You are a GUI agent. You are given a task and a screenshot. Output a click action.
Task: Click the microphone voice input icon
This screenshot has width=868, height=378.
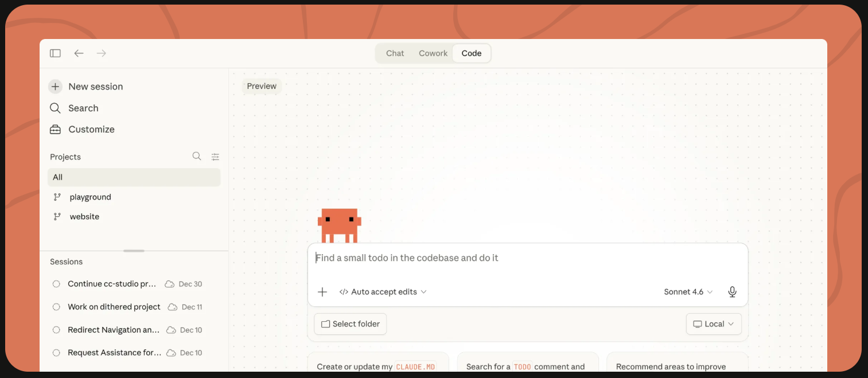click(732, 292)
